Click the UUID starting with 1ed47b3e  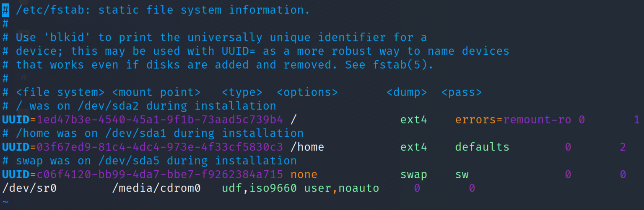[x=160, y=120]
